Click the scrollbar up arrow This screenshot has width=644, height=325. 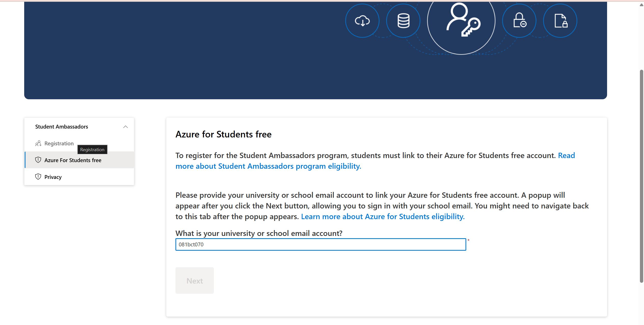(641, 5)
